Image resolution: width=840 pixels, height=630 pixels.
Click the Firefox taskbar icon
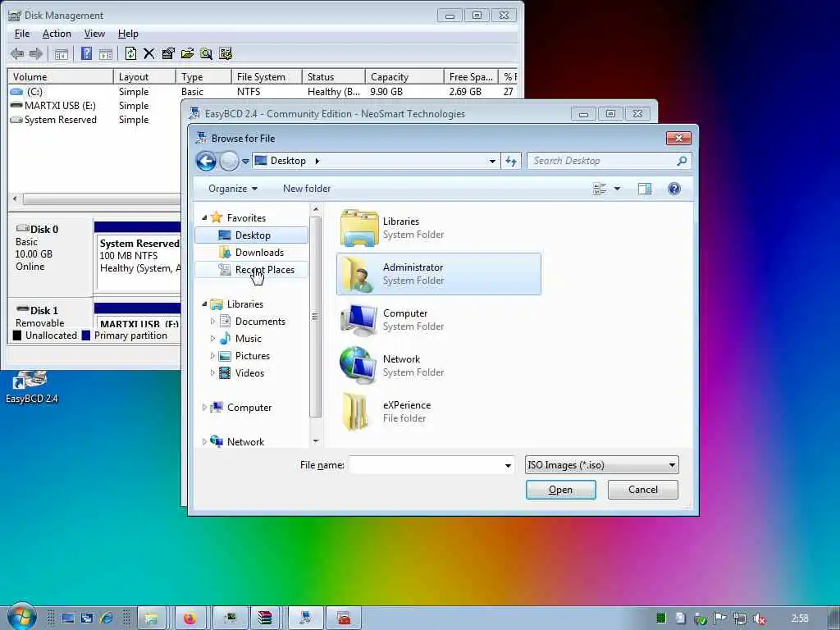[189, 619]
